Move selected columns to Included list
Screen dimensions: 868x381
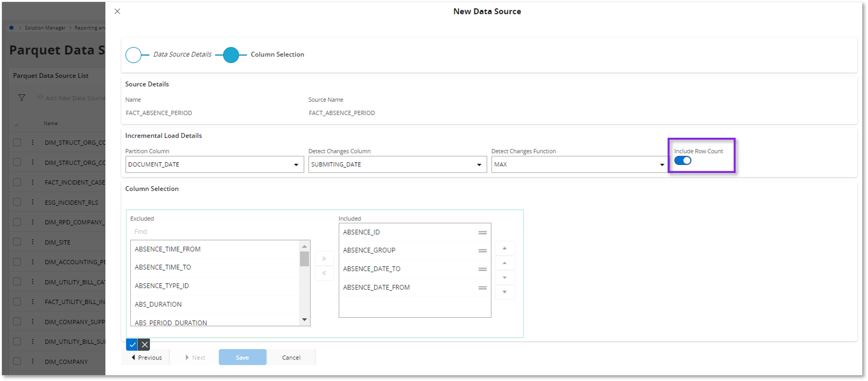coord(324,259)
